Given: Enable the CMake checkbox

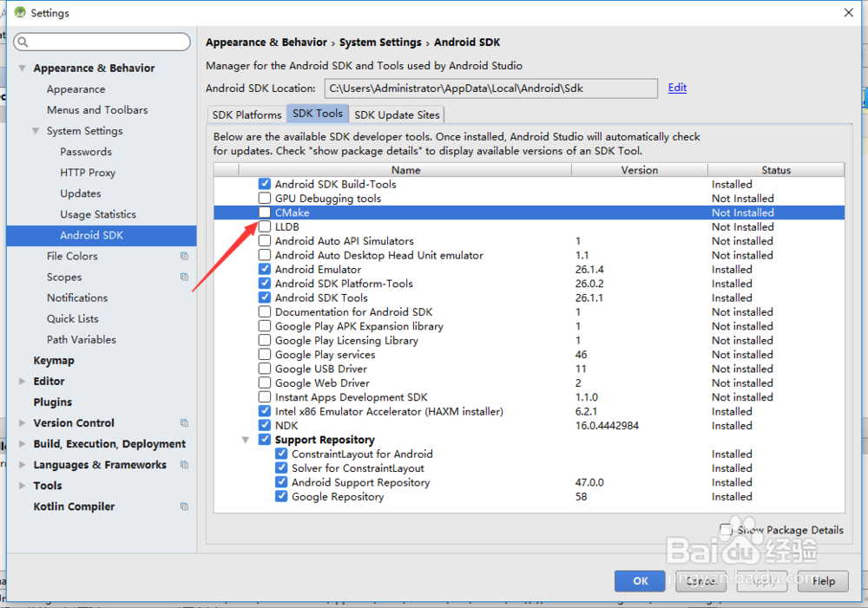Looking at the screenshot, I should [265, 212].
